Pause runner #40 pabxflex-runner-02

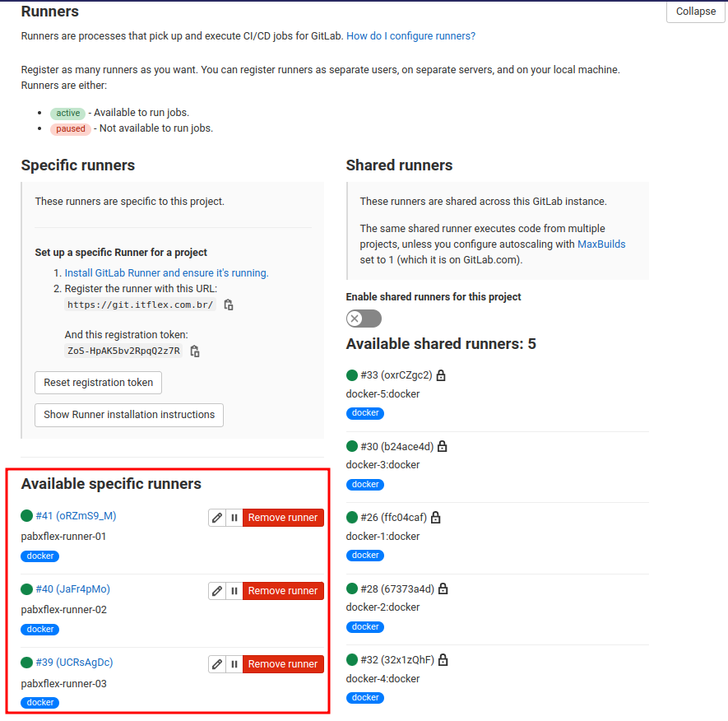coord(234,591)
